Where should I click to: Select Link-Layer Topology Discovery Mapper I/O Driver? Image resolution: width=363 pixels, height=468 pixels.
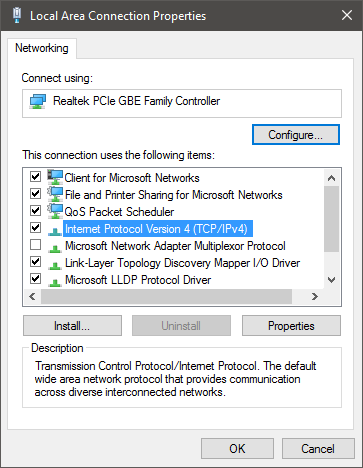click(x=182, y=263)
